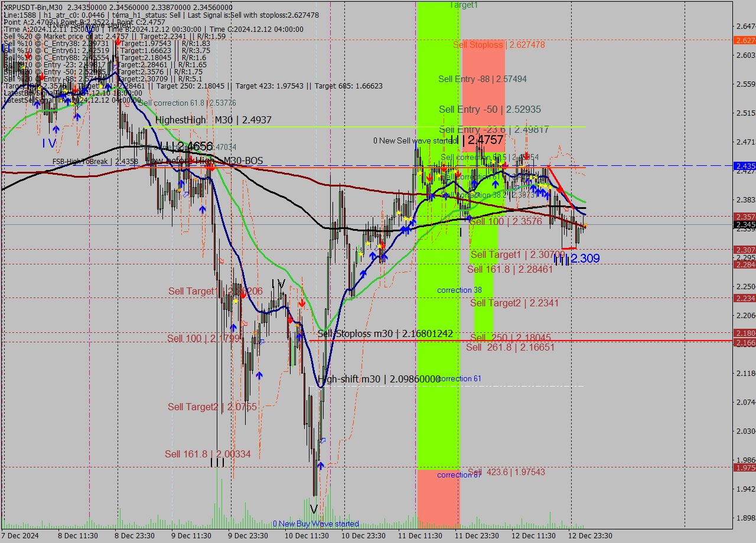Viewport: 756px width, 543px height.
Task: Click the 'V' wave label at the chart bottom
Action: [x=314, y=509]
